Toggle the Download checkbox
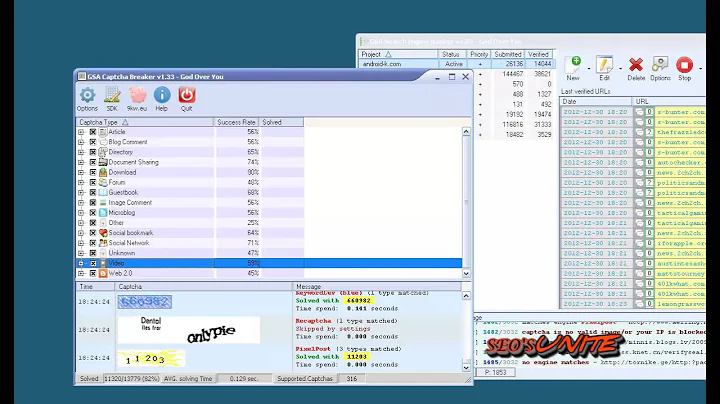 [93, 172]
